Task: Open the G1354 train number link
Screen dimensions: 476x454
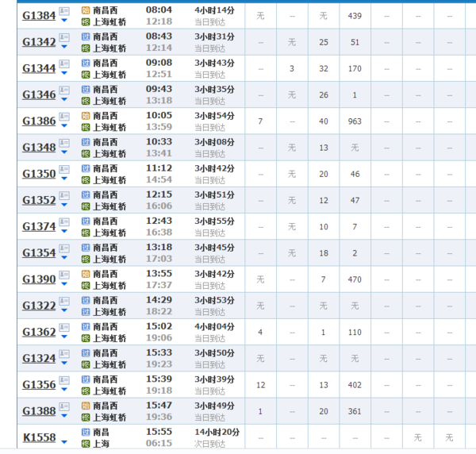Action: [x=39, y=253]
